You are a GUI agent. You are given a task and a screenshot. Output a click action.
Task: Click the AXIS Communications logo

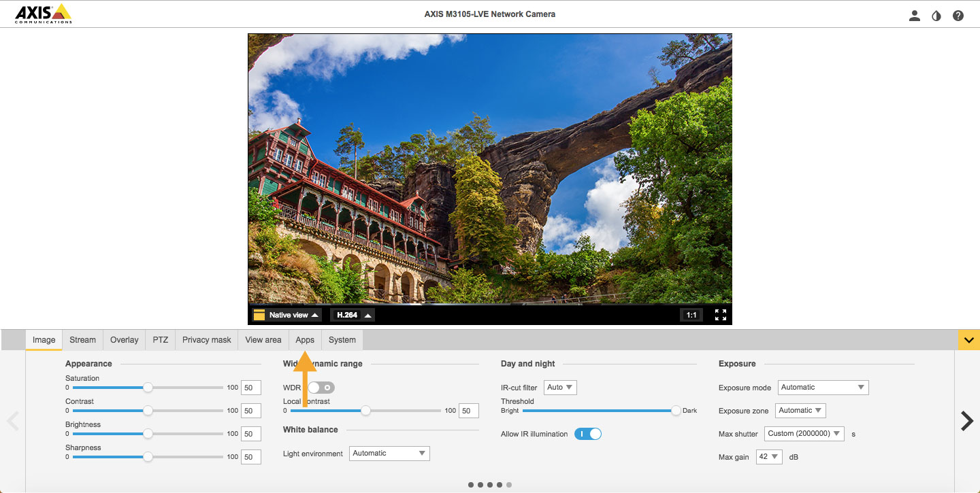[43, 14]
